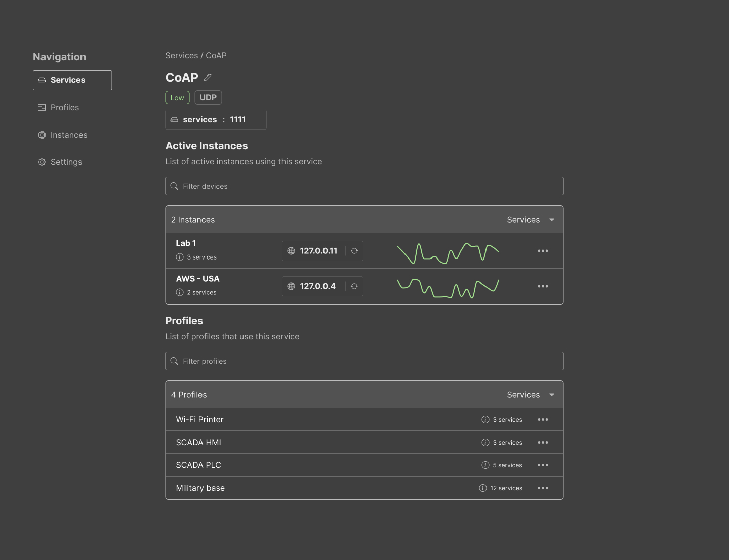Click the Services breadcrumb link
The image size is (729, 560).
coord(182,56)
